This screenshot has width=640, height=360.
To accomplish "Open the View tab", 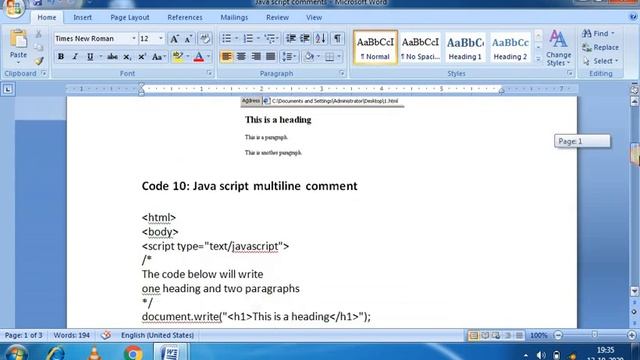I will [314, 18].
